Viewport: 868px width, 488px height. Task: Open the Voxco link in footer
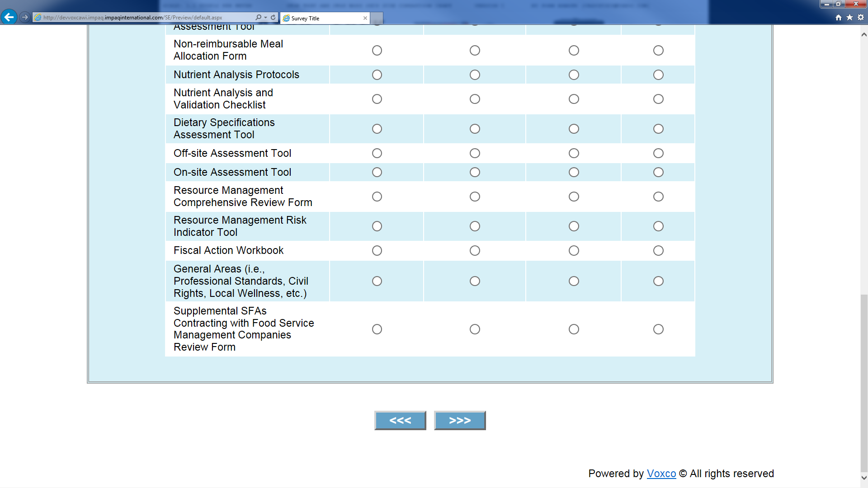pos(661,474)
